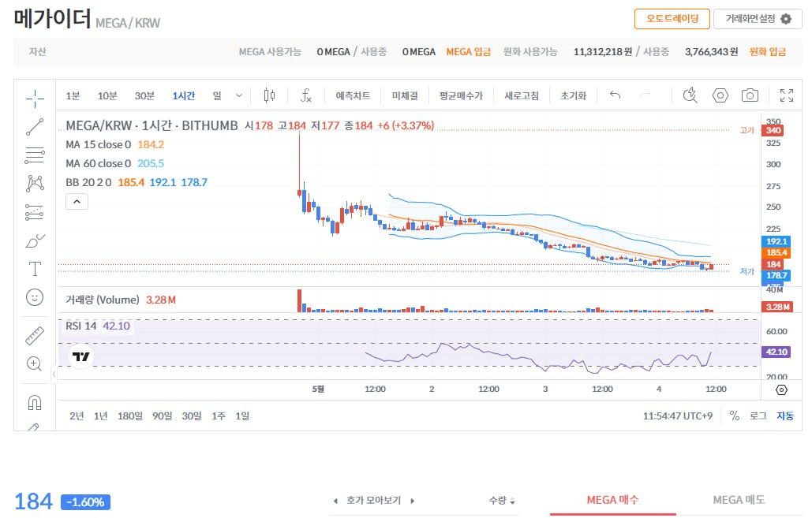Select the 1분 interval
The width and height of the screenshot is (812, 518).
pos(73,95)
